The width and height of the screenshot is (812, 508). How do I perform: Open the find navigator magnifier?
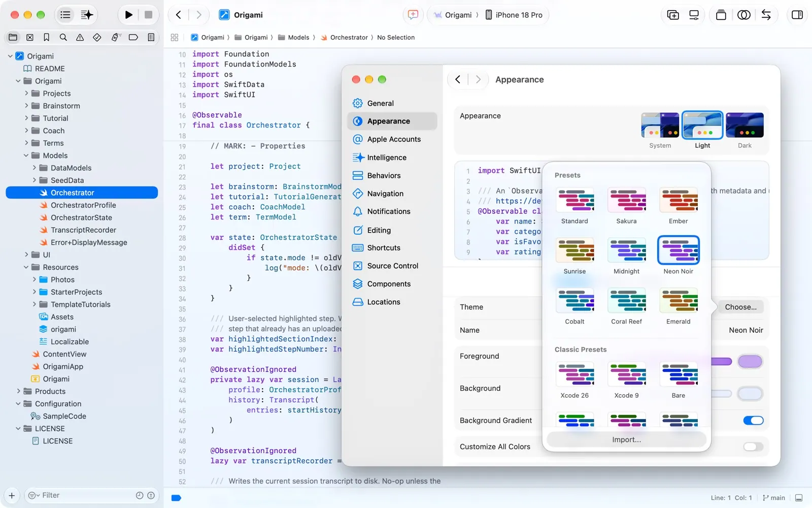click(x=63, y=37)
